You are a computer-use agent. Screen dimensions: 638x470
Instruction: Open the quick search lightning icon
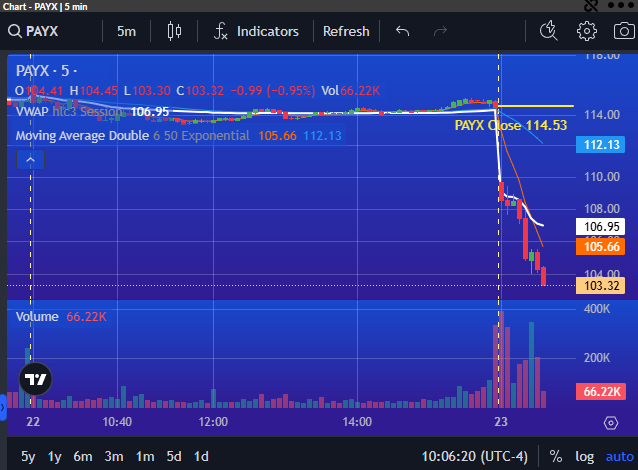[549, 31]
